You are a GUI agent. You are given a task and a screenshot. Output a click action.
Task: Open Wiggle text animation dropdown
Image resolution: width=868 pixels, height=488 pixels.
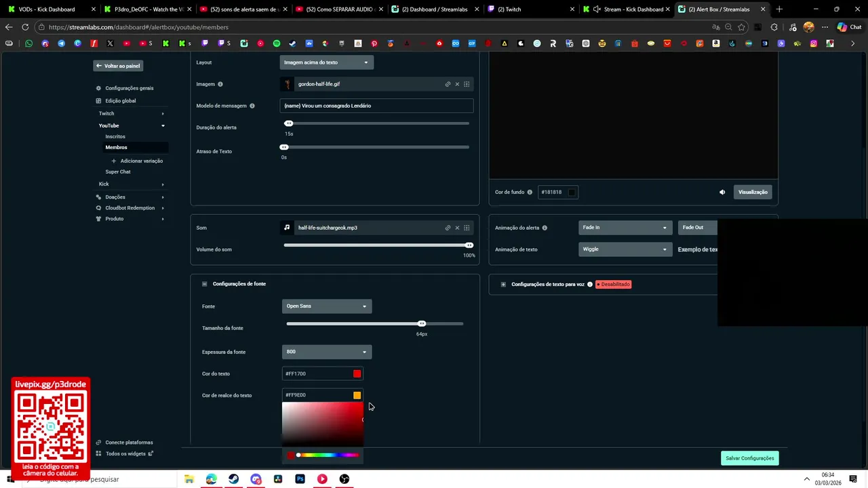point(625,249)
